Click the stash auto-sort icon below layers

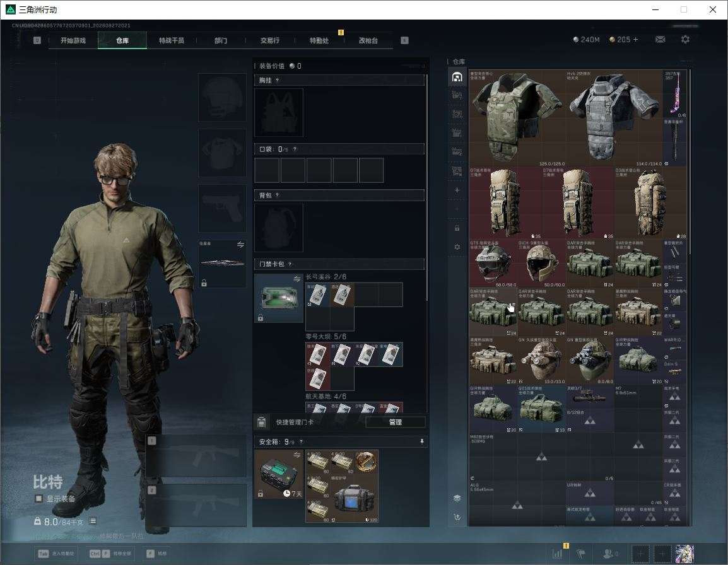click(457, 517)
